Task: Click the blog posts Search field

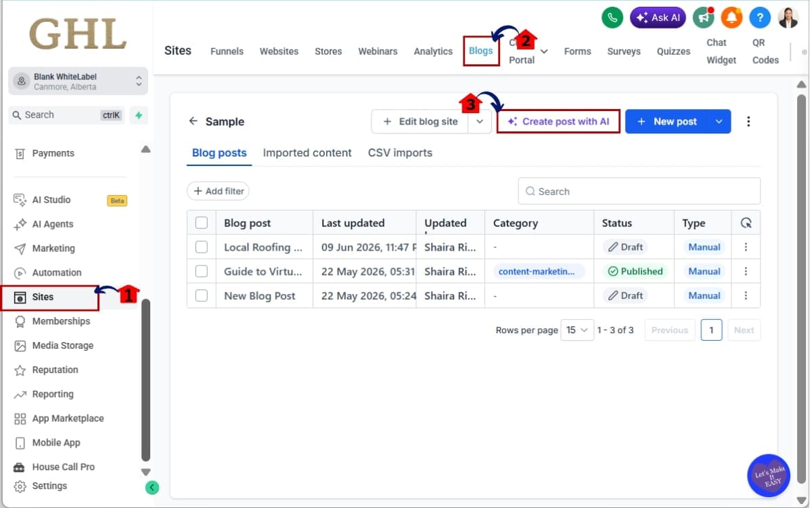Action: tap(639, 191)
